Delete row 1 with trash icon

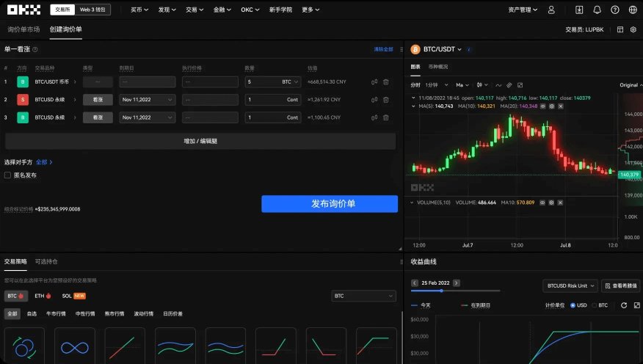coord(386,82)
